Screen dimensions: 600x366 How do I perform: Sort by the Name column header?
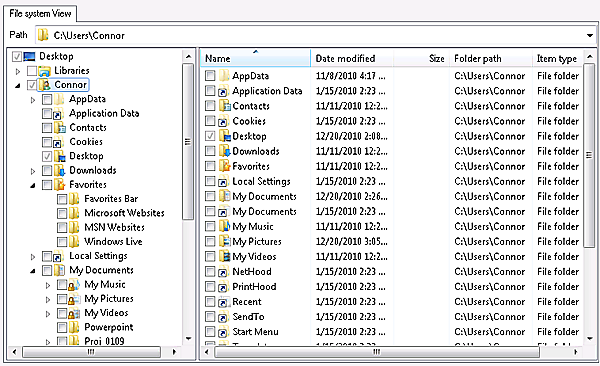coord(255,58)
